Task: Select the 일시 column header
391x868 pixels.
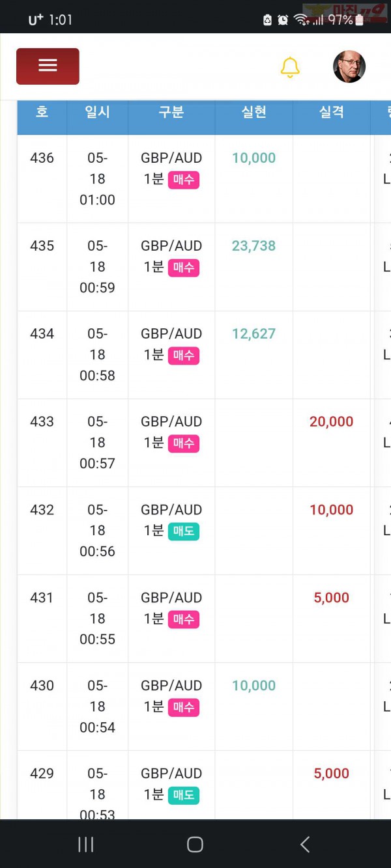Action: [97, 112]
